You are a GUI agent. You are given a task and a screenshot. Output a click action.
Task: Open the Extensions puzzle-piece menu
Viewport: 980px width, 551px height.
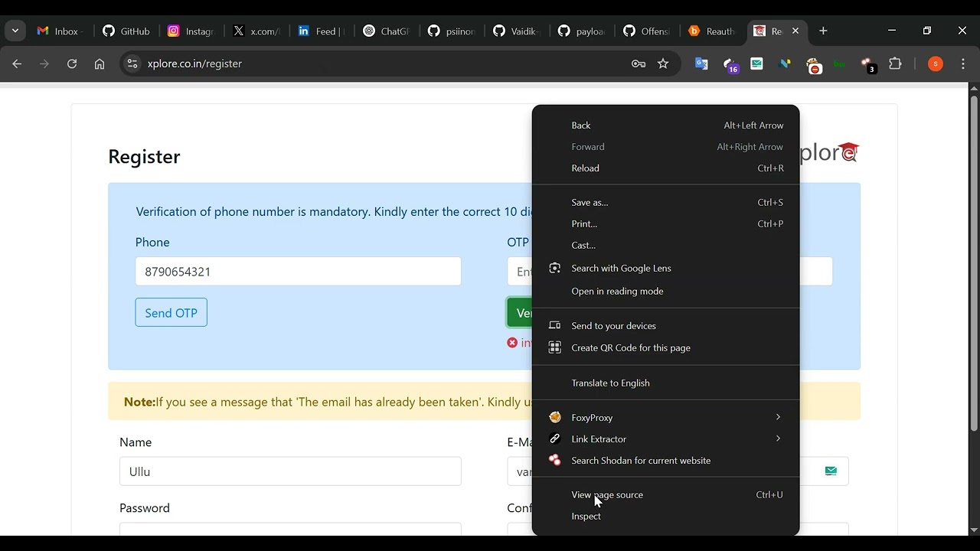click(x=895, y=64)
